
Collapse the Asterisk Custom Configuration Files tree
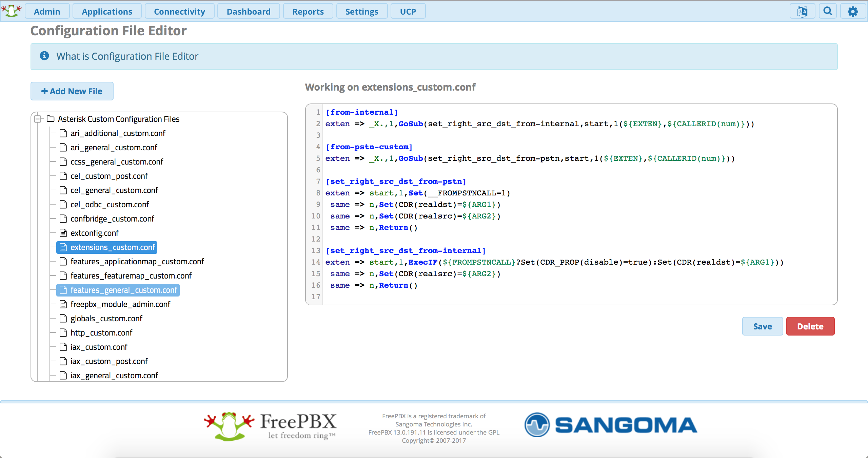38,119
